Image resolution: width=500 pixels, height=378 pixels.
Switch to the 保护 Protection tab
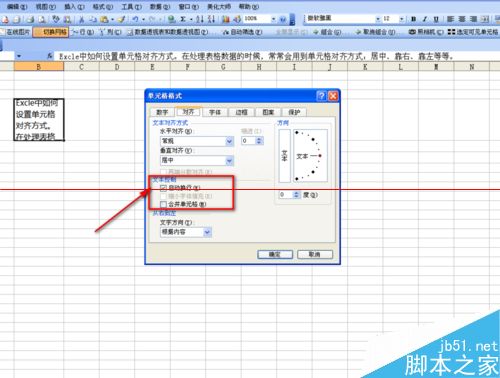294,112
